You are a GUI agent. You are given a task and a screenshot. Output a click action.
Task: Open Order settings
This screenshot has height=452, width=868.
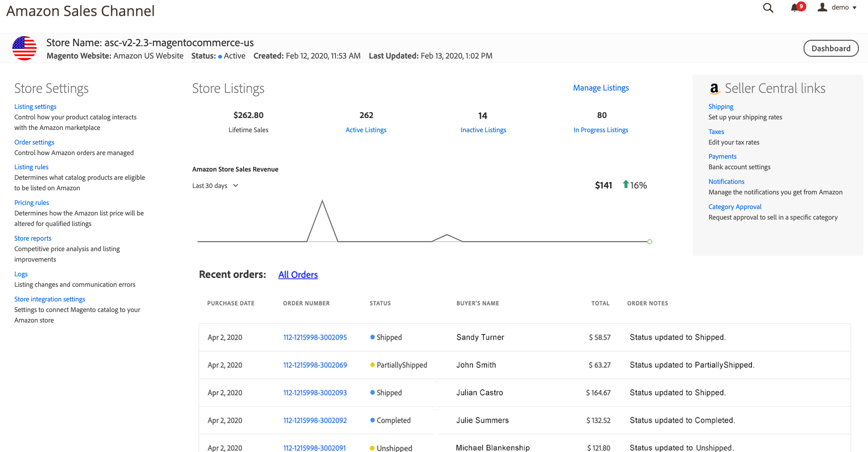(x=34, y=142)
